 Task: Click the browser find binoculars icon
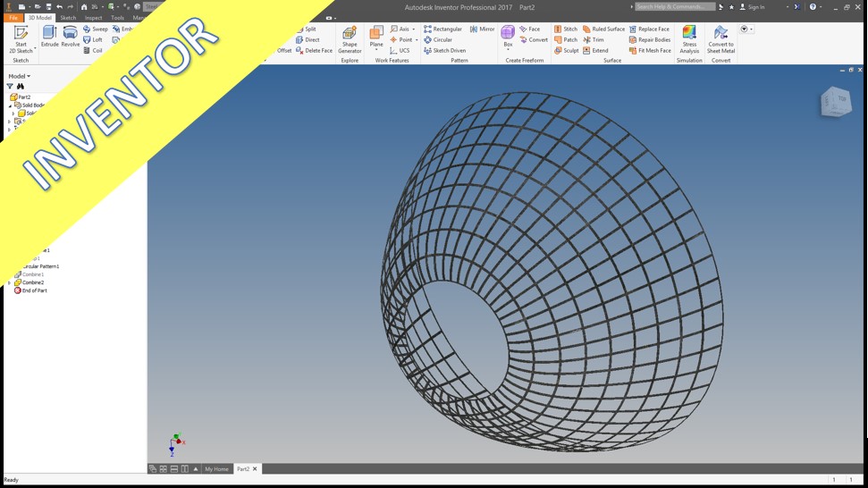[21, 87]
